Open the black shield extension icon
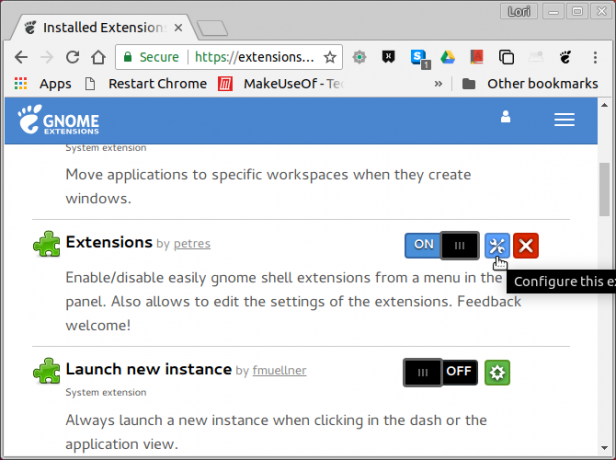The image size is (616, 460). [x=388, y=57]
